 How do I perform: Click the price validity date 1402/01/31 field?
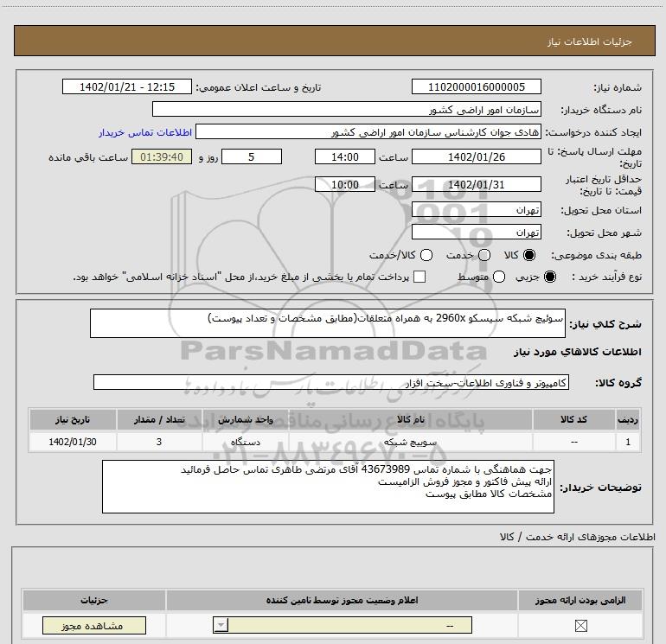click(x=476, y=184)
